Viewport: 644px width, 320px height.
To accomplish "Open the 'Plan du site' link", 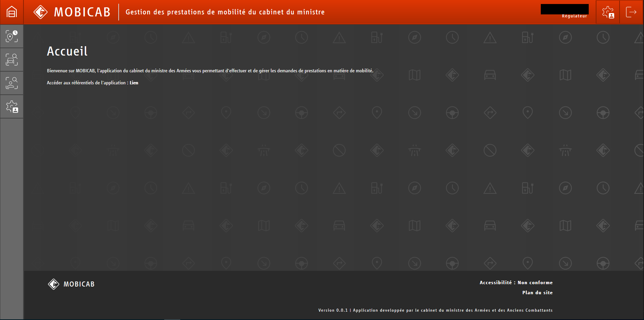I will (537, 293).
